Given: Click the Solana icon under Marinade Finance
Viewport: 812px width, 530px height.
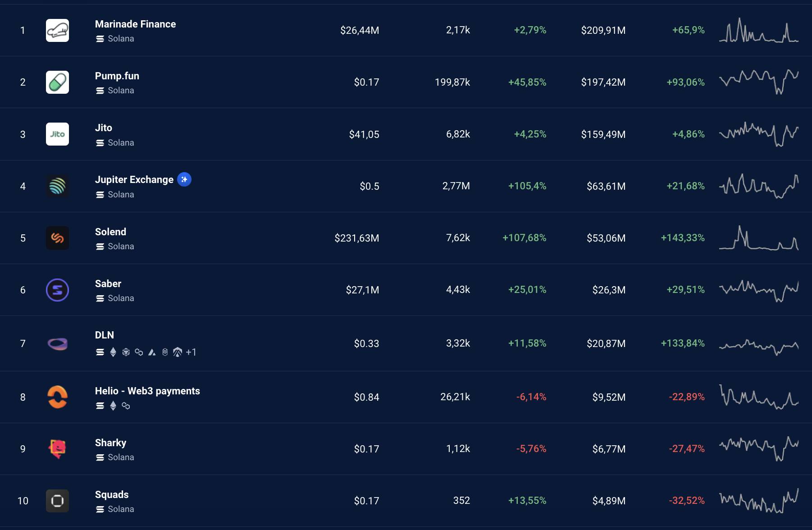Looking at the screenshot, I should tap(100, 39).
